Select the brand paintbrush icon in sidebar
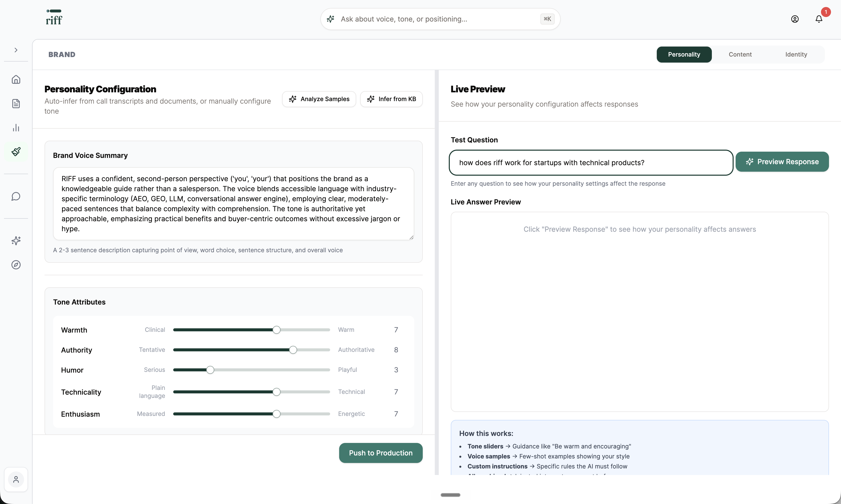 (x=16, y=151)
